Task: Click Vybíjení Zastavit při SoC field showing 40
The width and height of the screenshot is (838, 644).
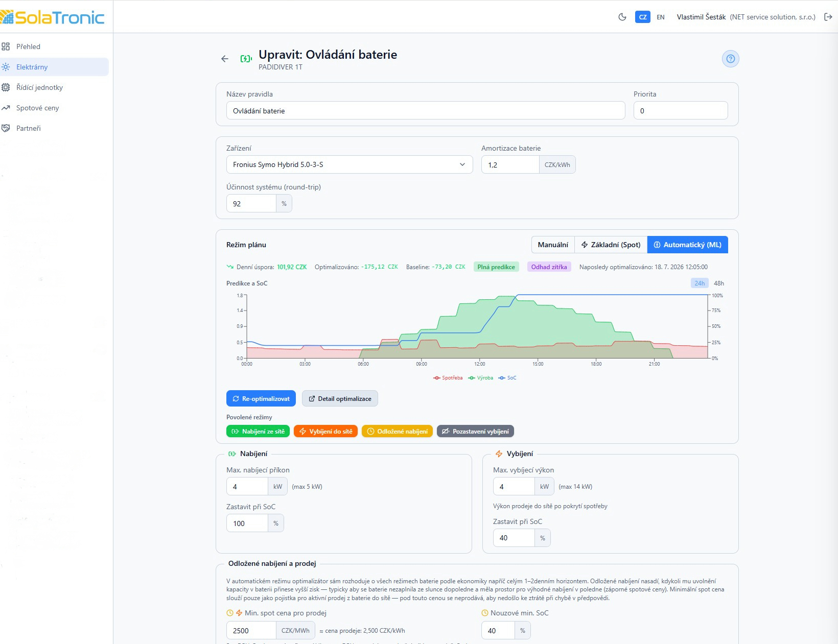Action: 514,537
